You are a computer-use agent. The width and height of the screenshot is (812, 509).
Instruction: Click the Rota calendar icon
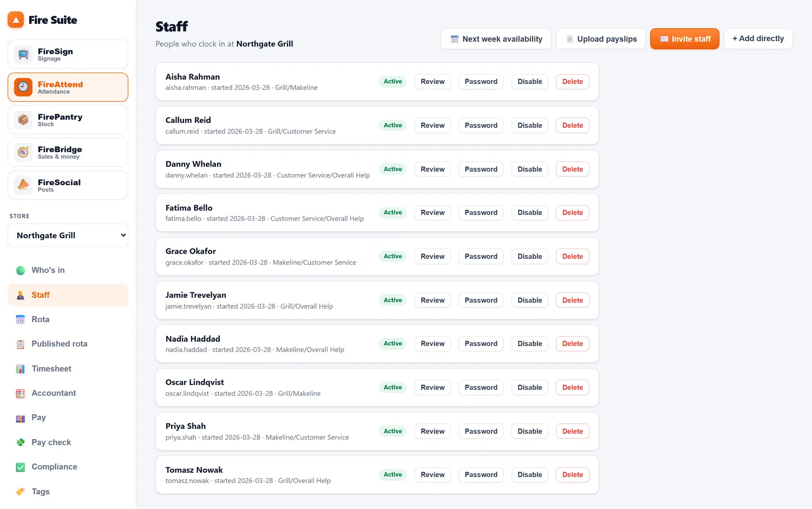(21, 319)
